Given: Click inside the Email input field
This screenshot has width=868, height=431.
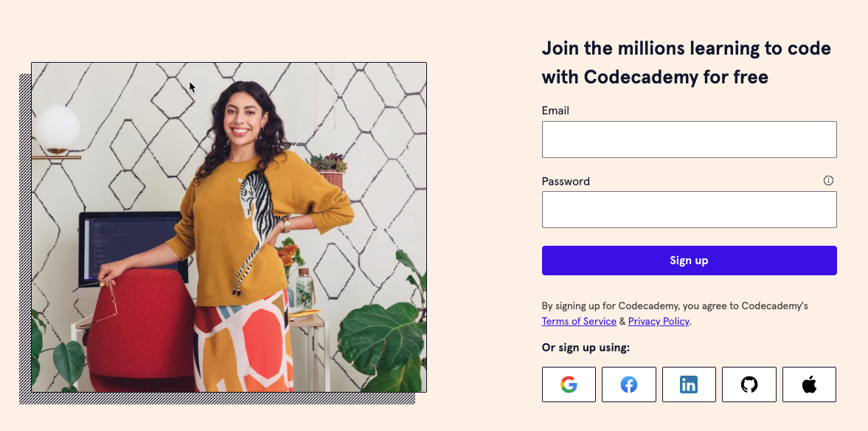Looking at the screenshot, I should (x=689, y=139).
